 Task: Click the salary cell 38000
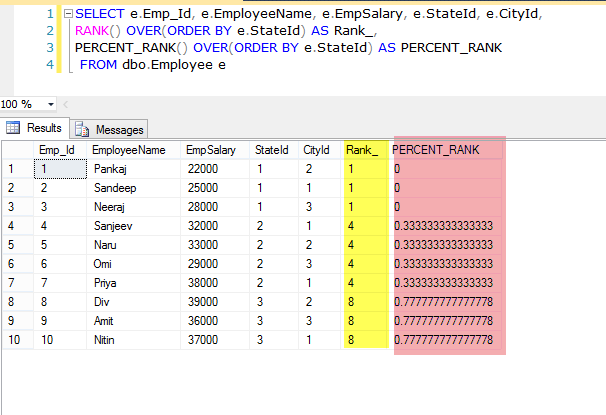point(215,283)
